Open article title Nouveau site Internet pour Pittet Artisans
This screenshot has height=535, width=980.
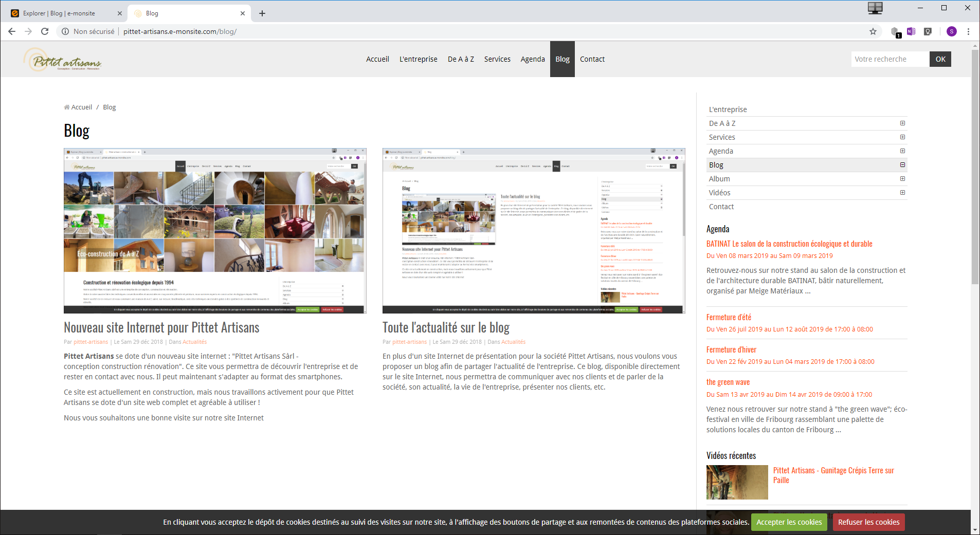161,328
